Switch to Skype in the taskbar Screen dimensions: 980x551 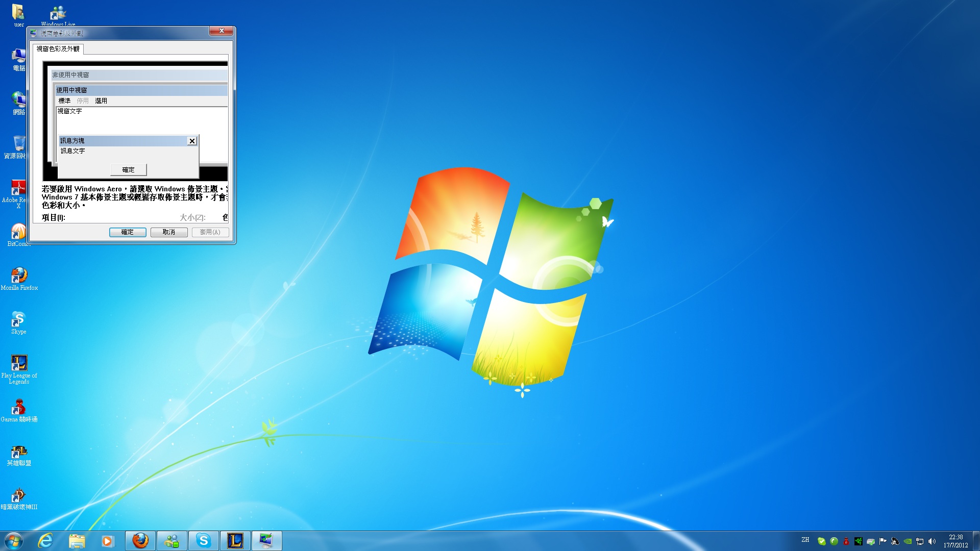[204, 541]
